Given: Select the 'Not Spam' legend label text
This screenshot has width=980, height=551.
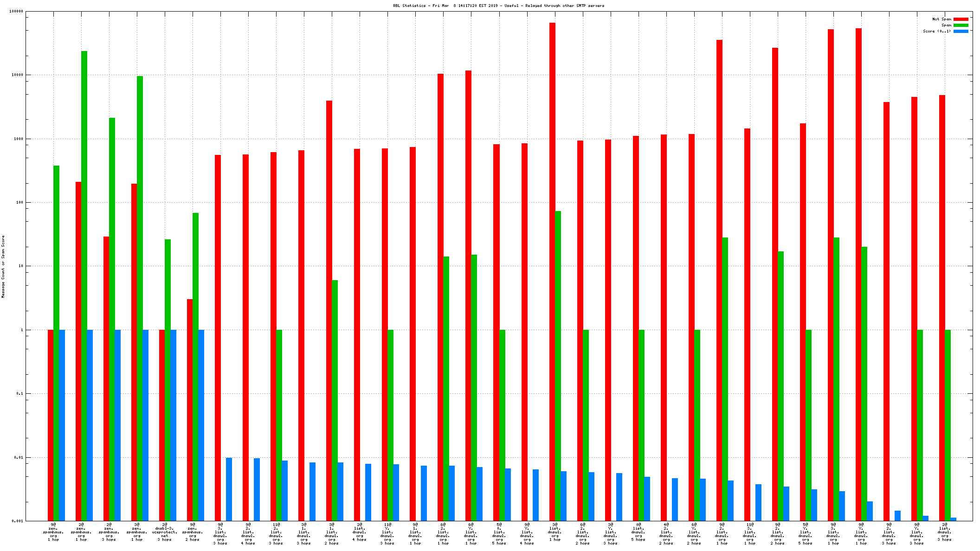Looking at the screenshot, I should (x=941, y=19).
